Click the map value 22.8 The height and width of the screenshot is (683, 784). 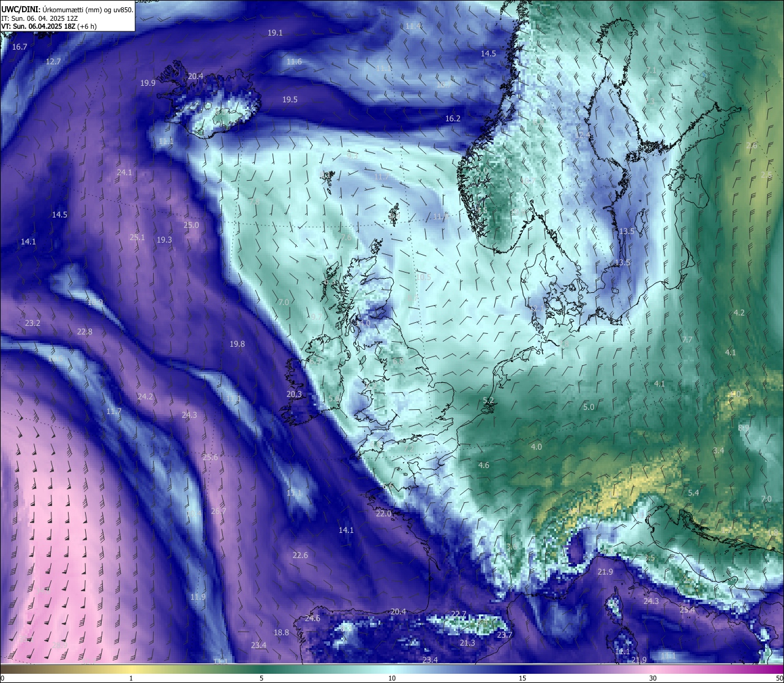[x=85, y=332]
